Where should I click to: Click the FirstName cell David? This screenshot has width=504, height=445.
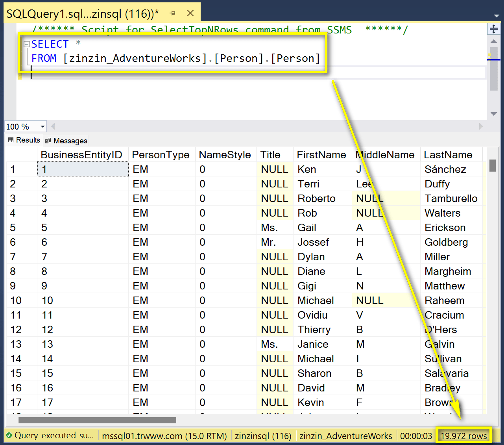[323, 388]
